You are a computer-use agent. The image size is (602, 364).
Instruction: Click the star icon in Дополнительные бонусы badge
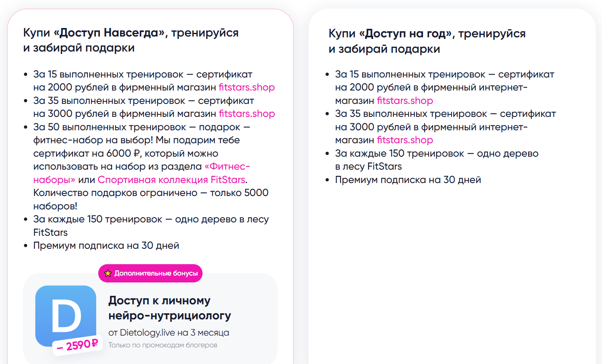[108, 274]
